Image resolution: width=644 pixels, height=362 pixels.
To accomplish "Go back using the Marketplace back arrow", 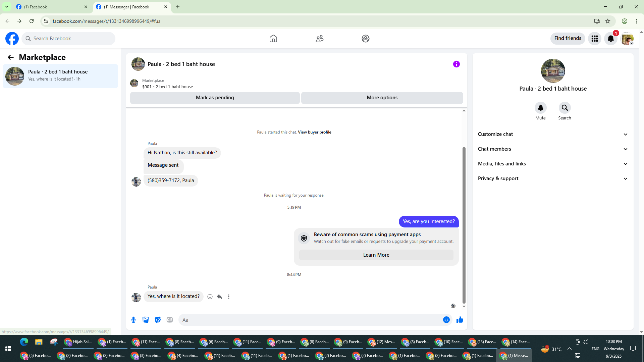I will point(11,57).
